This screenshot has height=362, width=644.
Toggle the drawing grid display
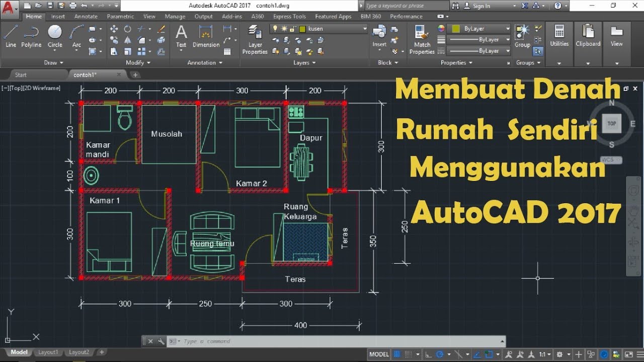(396, 354)
